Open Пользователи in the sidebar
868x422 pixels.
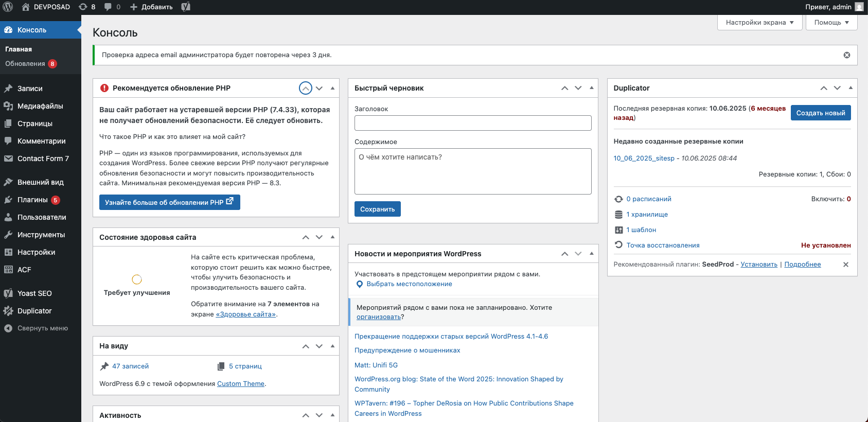tap(41, 217)
